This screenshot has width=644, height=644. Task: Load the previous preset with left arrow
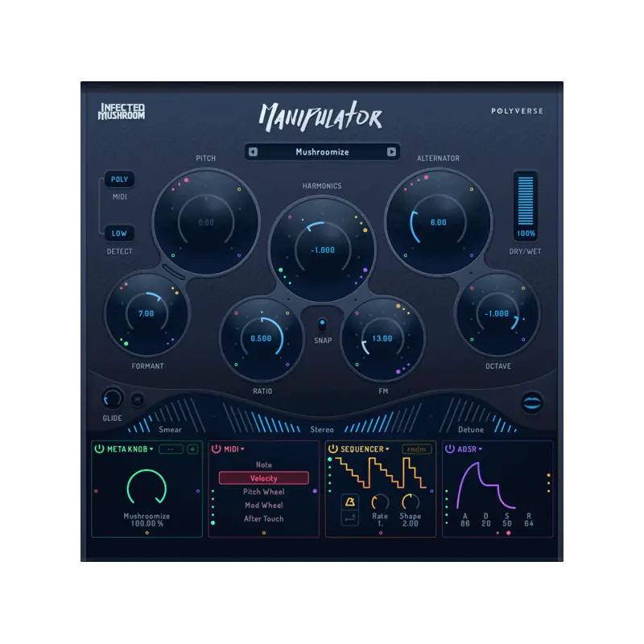coord(253,152)
